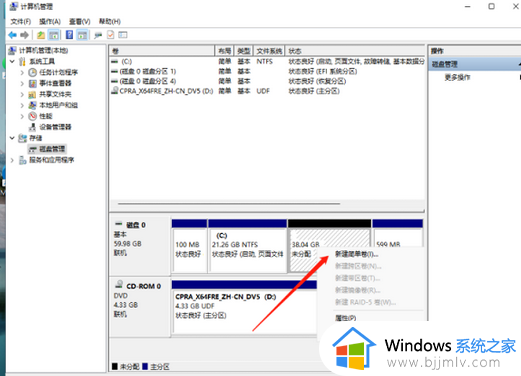Select the 599 MB partition block
The width and height of the screenshot is (521, 376).
pyautogui.click(x=398, y=233)
